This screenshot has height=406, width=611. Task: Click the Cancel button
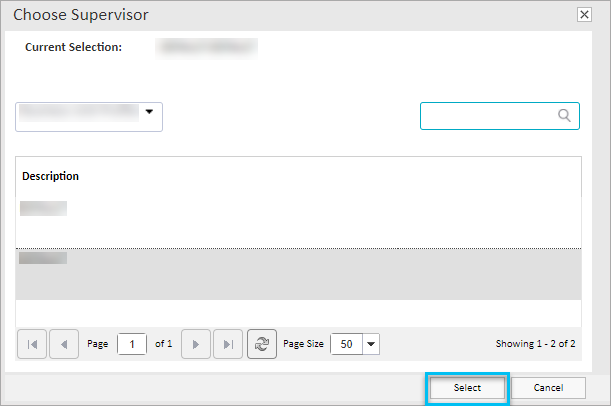pyautogui.click(x=548, y=388)
